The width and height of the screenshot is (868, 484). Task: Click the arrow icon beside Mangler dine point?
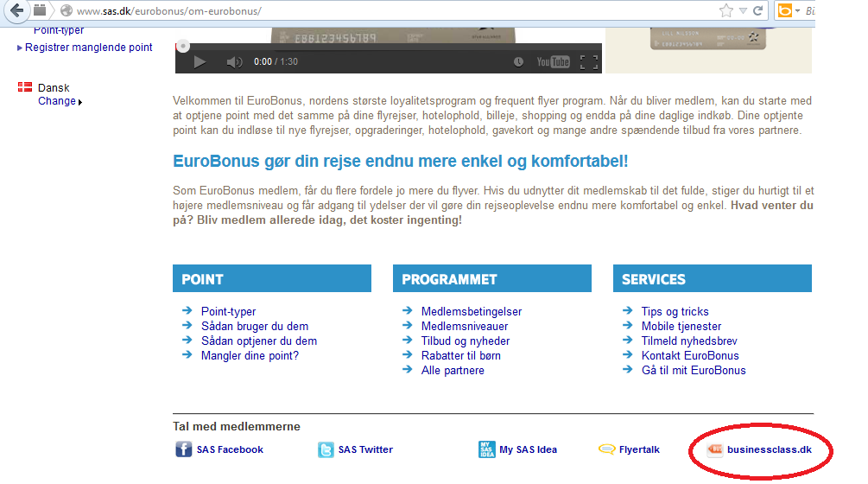pyautogui.click(x=187, y=354)
